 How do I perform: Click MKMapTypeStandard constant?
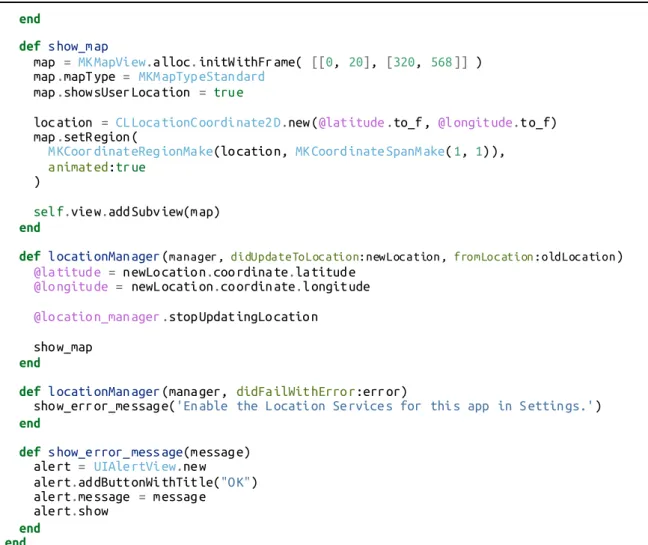pyautogui.click(x=201, y=77)
